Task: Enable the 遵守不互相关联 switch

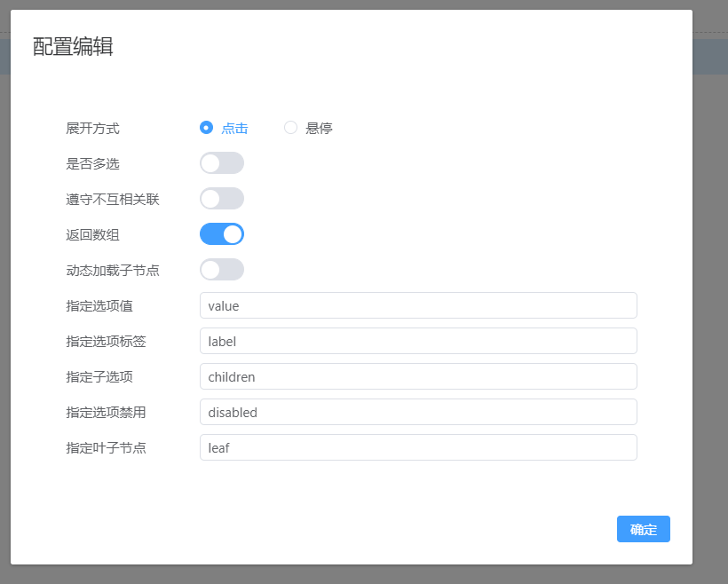Action: click(x=222, y=199)
